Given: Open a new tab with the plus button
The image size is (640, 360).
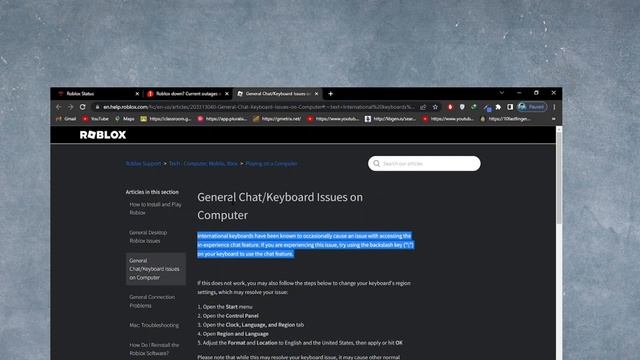Looking at the screenshot, I should pyautogui.click(x=330, y=94).
